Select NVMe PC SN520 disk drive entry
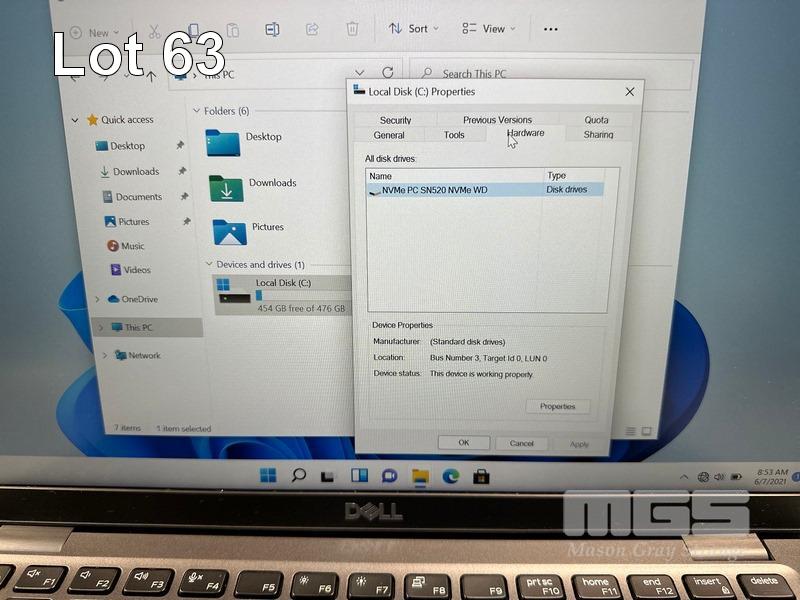 tap(434, 190)
